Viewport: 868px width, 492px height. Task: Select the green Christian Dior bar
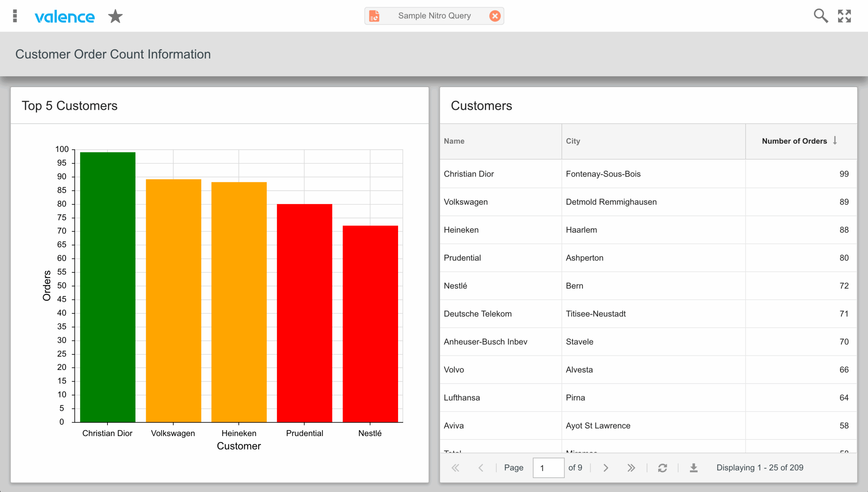point(107,287)
